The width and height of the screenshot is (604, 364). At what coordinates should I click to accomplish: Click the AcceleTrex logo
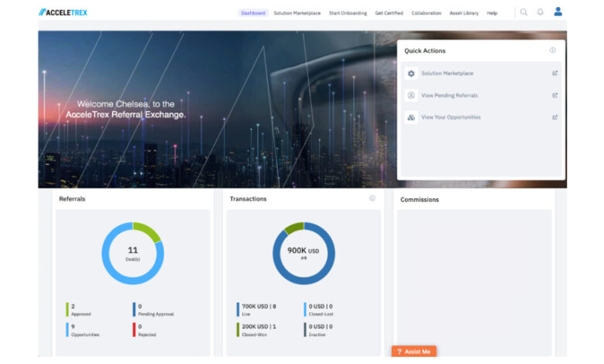point(65,12)
